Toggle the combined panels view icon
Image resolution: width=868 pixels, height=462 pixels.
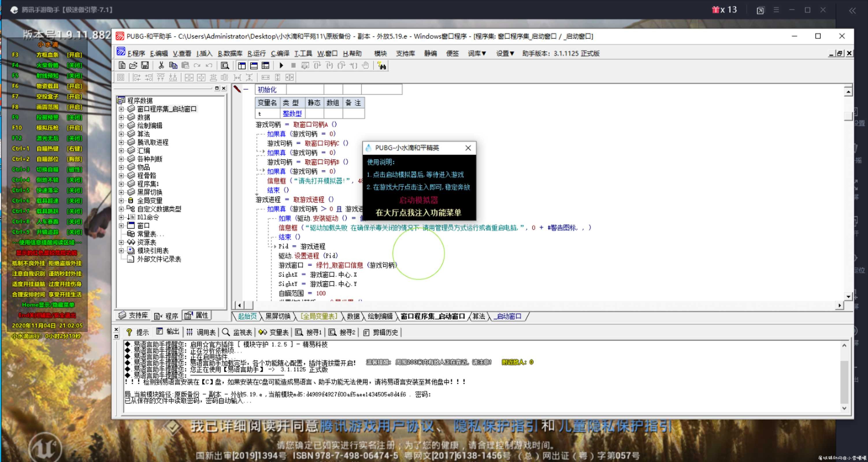tap(266, 65)
